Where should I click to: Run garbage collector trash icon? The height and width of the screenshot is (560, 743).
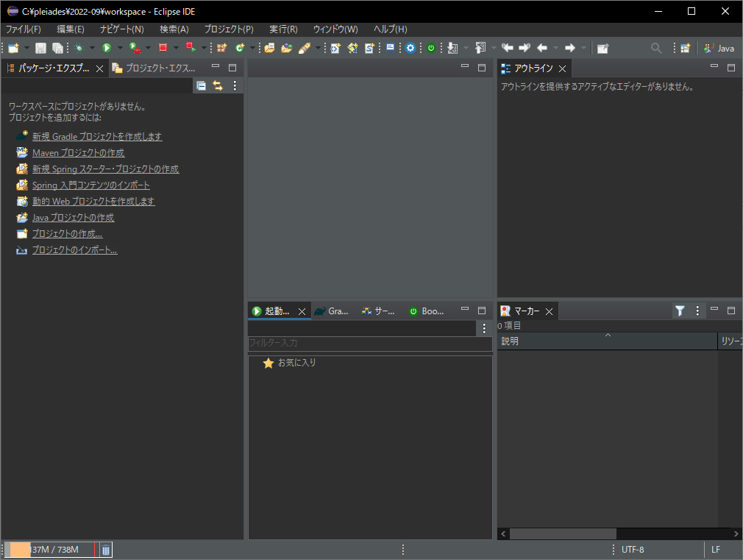[x=106, y=550]
